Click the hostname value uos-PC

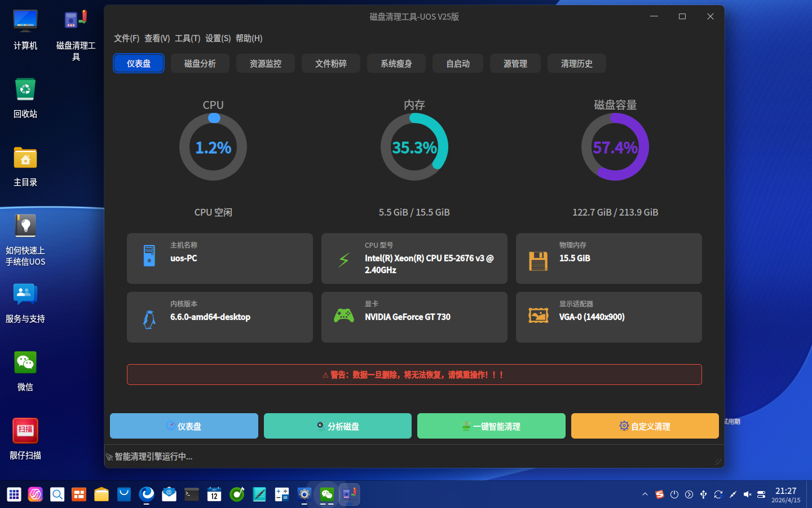184,259
